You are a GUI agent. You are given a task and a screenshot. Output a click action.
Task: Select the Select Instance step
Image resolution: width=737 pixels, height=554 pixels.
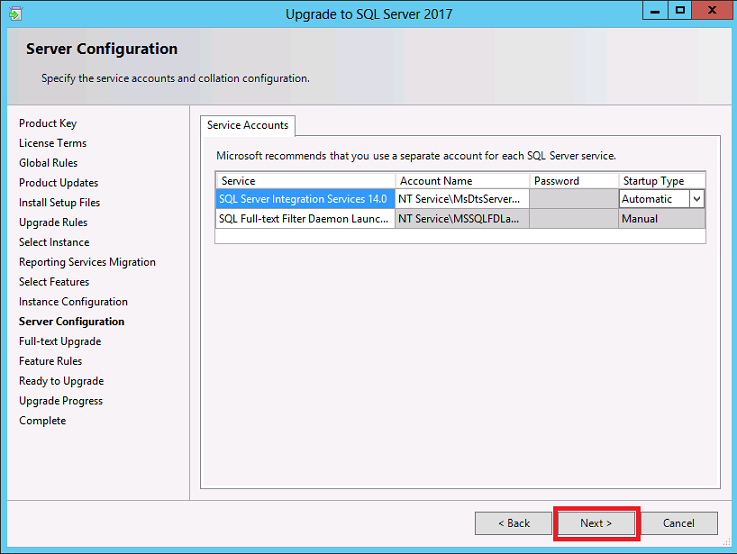pyautogui.click(x=54, y=242)
